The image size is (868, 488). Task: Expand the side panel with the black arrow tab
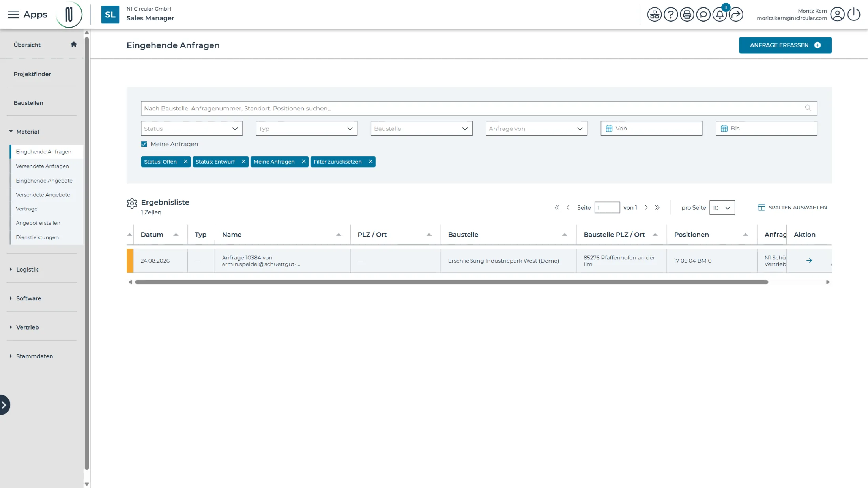pyautogui.click(x=4, y=405)
